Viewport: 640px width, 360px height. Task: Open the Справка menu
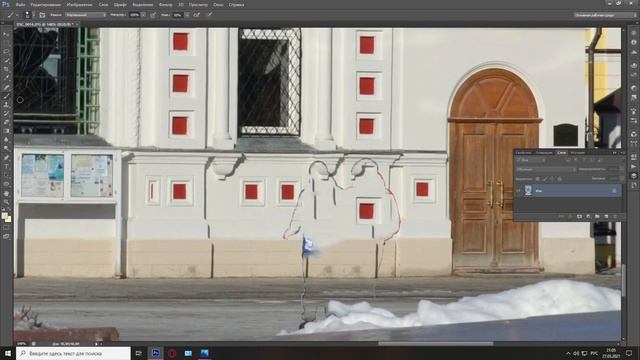pyautogui.click(x=236, y=5)
